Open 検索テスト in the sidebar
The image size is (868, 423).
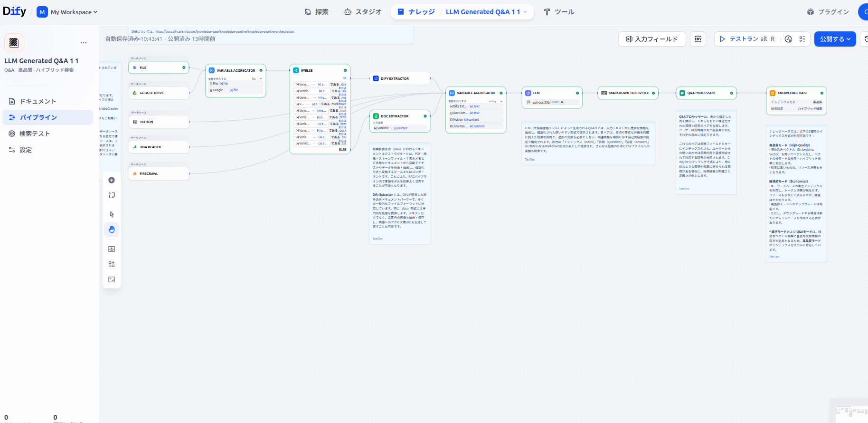click(x=48, y=134)
